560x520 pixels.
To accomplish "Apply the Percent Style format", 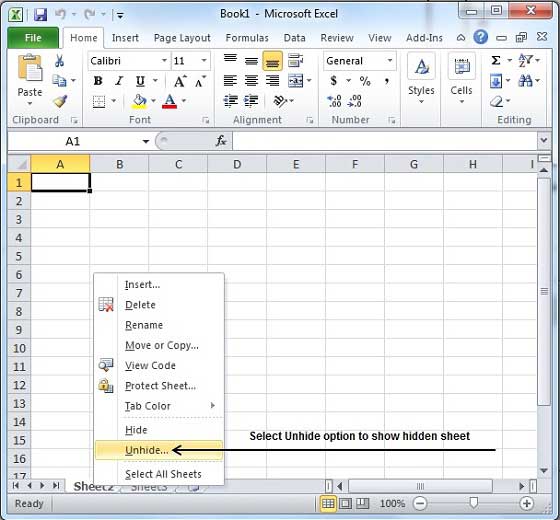I will [x=365, y=81].
